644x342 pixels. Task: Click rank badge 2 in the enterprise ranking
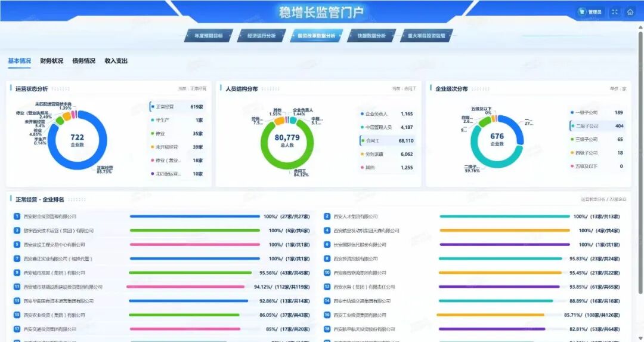(x=327, y=216)
